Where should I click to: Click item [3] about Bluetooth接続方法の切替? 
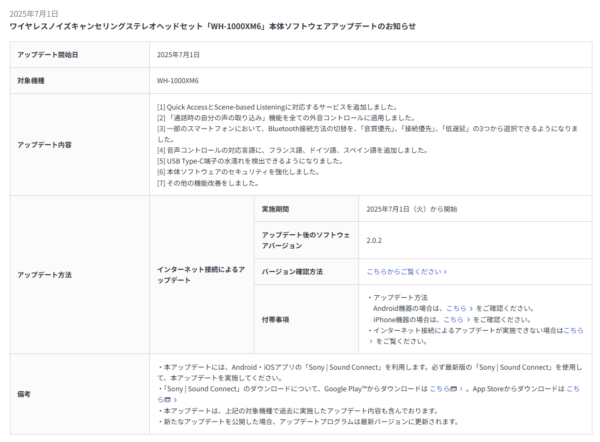pyautogui.click(x=367, y=134)
